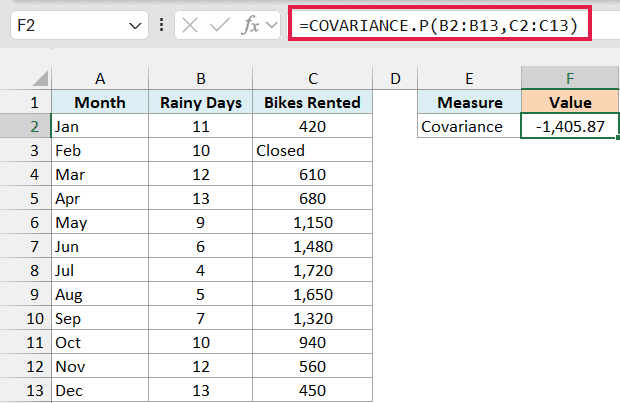620x403 pixels.
Task: Select column C header
Action: point(312,78)
